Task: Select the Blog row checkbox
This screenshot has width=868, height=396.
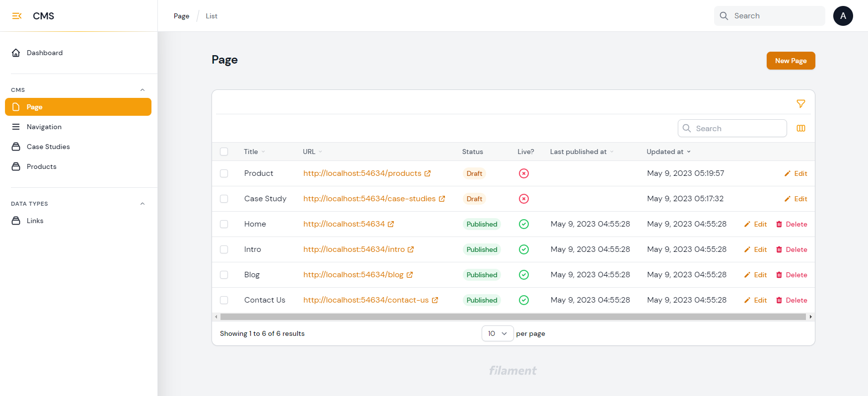Action: [224, 275]
